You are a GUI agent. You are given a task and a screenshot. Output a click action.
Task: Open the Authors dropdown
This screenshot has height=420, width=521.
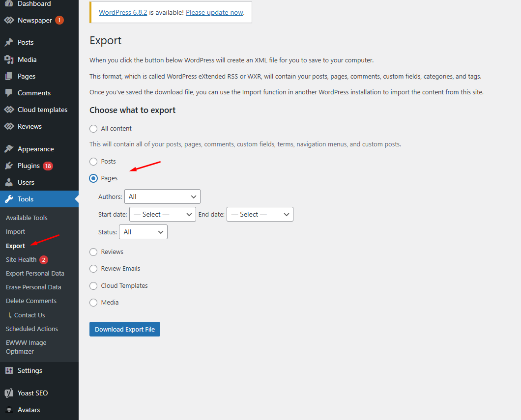click(x=162, y=196)
